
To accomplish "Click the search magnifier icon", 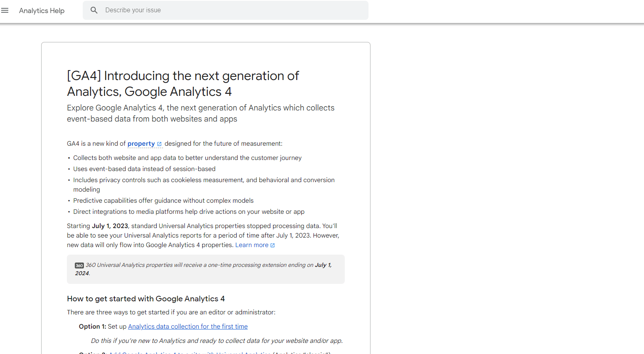I will tap(94, 10).
